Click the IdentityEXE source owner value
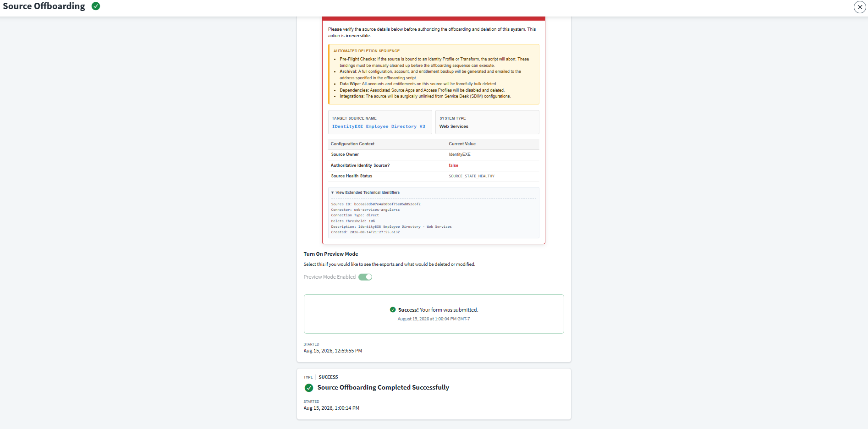The width and height of the screenshot is (868, 429). 460,154
